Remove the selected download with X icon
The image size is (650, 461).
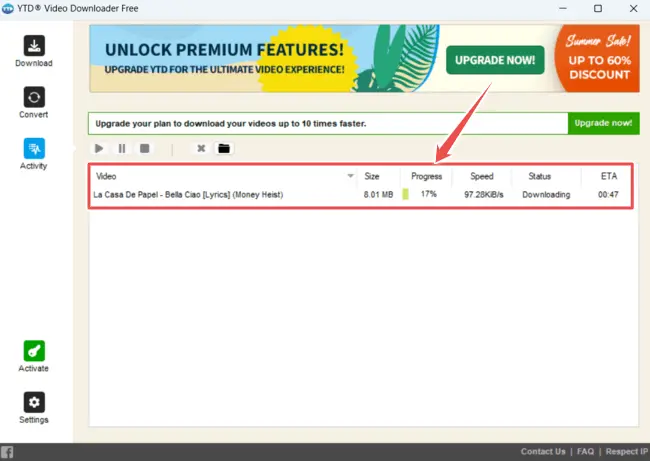201,148
